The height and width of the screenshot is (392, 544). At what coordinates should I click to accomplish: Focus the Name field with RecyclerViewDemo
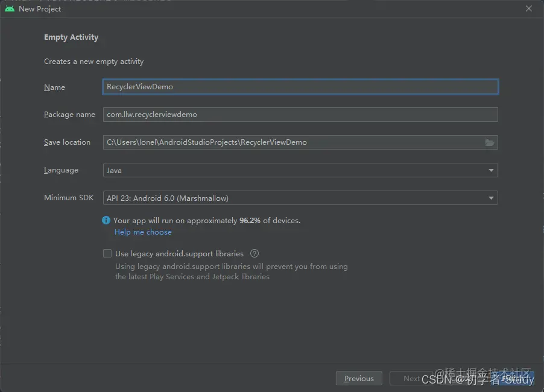click(300, 87)
